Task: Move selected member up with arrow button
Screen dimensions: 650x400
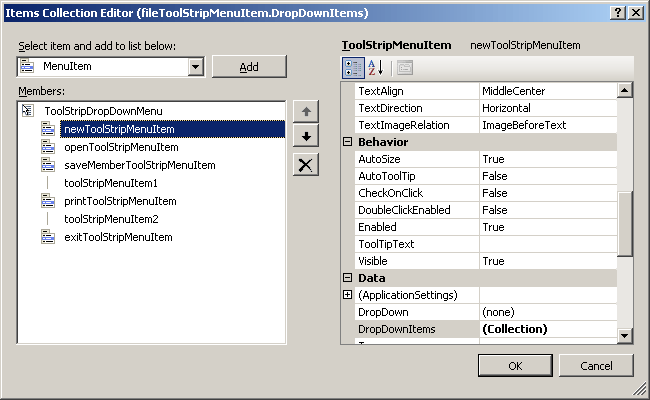Action: pos(306,112)
